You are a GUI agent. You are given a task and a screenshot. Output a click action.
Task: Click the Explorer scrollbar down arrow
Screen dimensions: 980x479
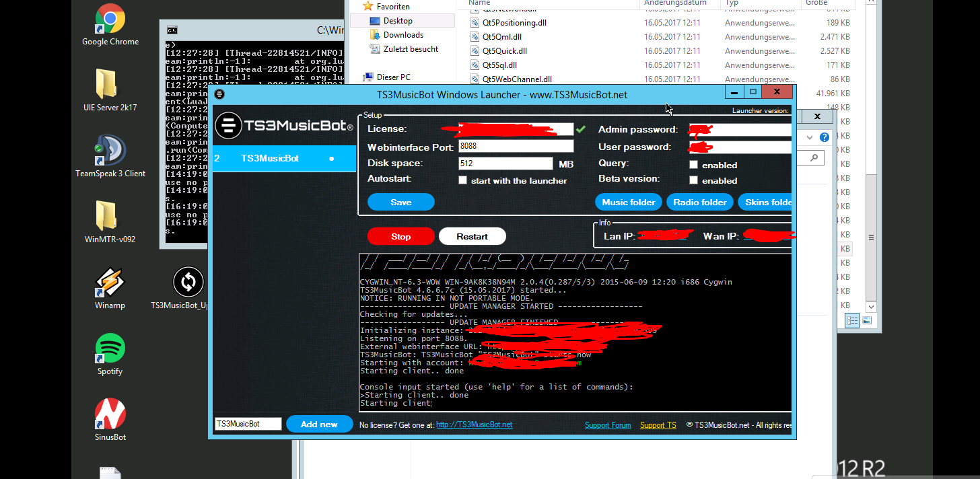872,307
